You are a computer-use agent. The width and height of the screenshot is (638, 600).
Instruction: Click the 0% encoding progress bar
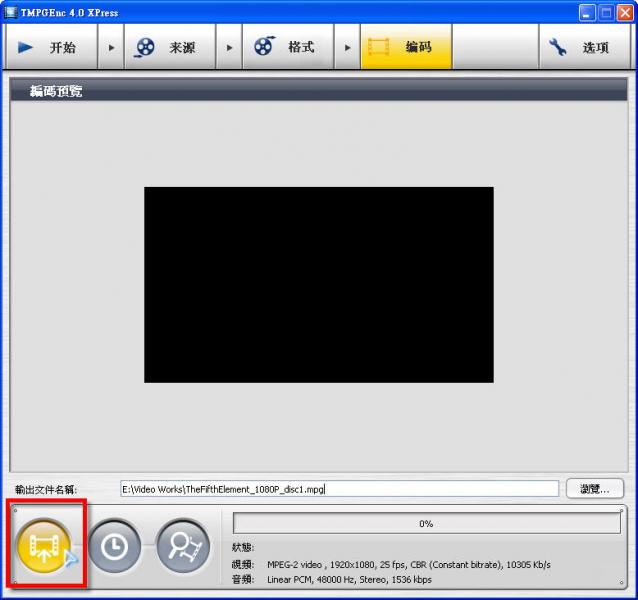426,523
